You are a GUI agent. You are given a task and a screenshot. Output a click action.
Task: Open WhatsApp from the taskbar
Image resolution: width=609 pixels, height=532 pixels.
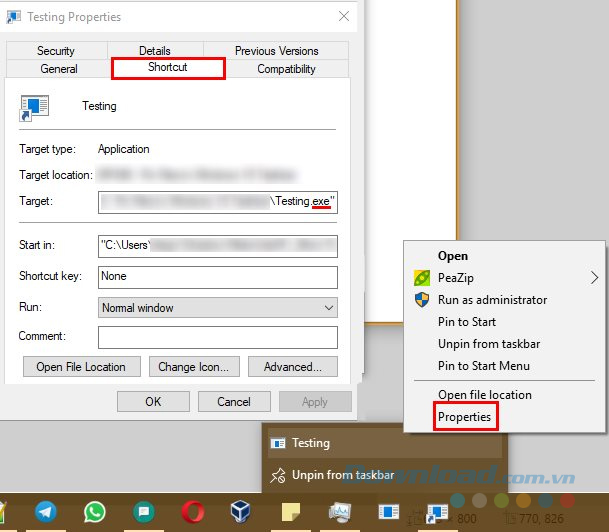point(95,512)
